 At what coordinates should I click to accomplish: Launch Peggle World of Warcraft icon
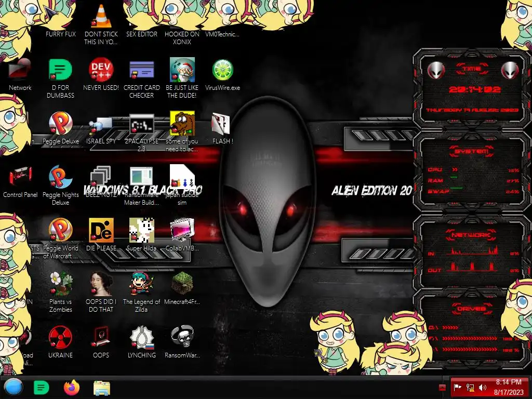tap(60, 239)
